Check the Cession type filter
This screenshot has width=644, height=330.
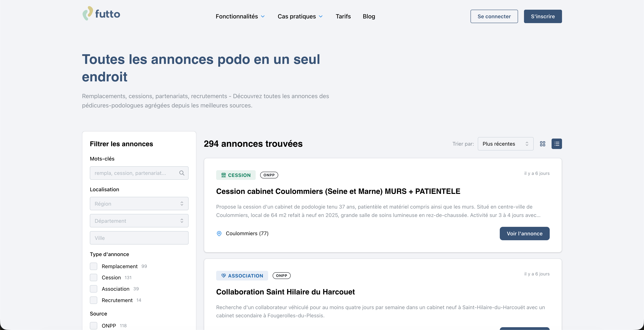[x=94, y=277]
